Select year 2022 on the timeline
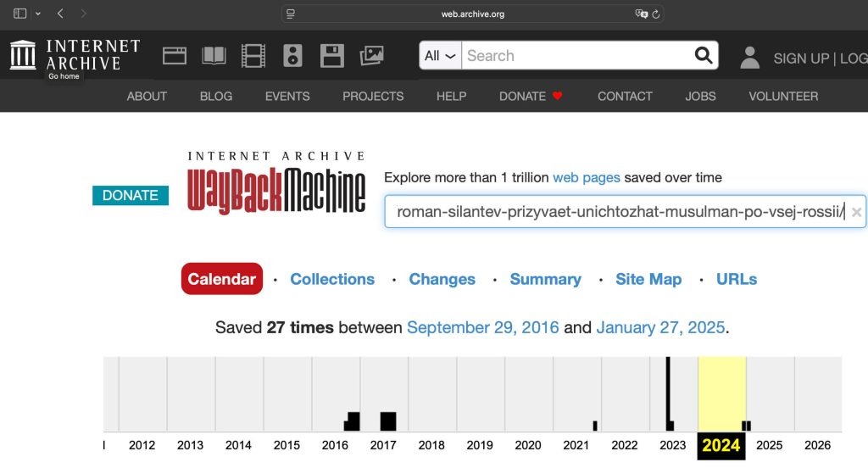This screenshot has height=468, width=868. tap(625, 445)
